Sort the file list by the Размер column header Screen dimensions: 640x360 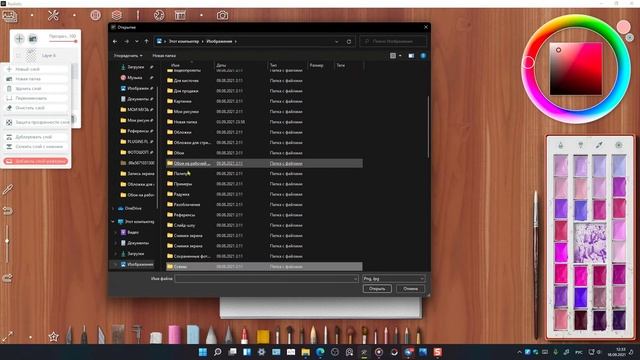(x=316, y=65)
